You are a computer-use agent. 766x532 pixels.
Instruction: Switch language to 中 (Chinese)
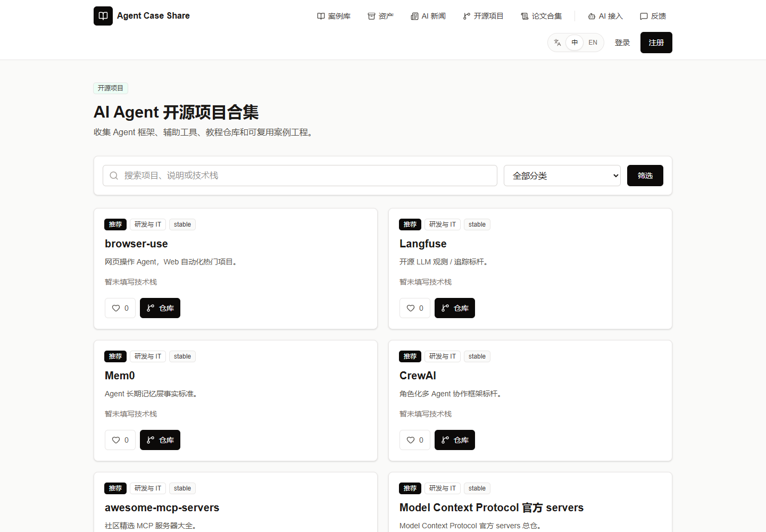pos(574,43)
